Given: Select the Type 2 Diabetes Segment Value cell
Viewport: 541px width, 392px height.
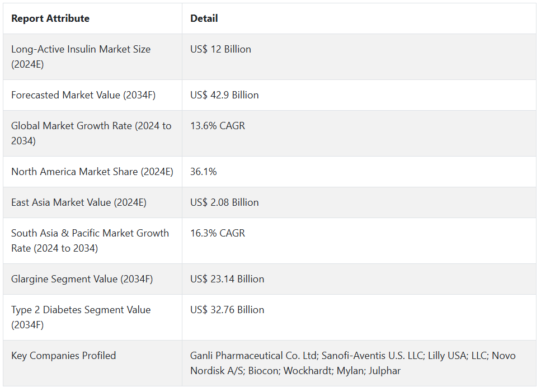Looking at the screenshot, I should [x=81, y=317].
